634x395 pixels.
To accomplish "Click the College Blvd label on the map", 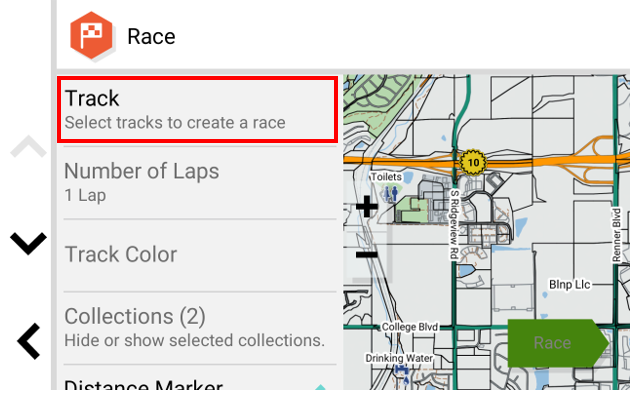I will [x=410, y=327].
